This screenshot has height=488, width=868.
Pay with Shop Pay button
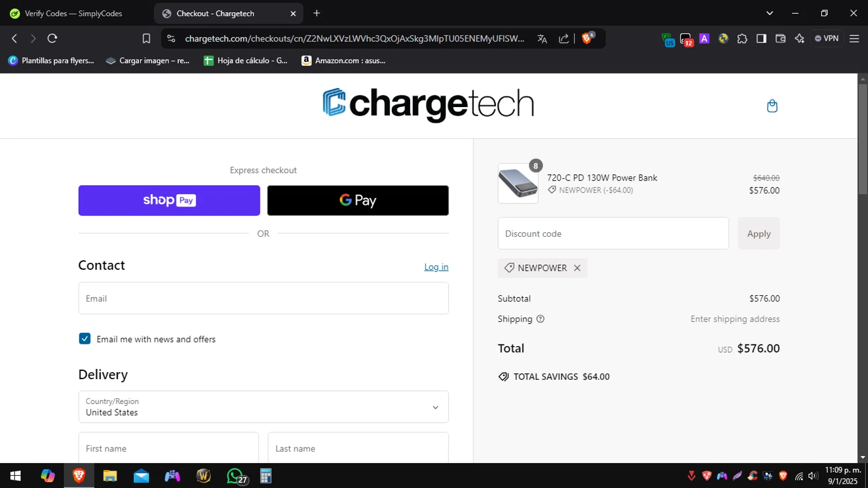coord(169,200)
